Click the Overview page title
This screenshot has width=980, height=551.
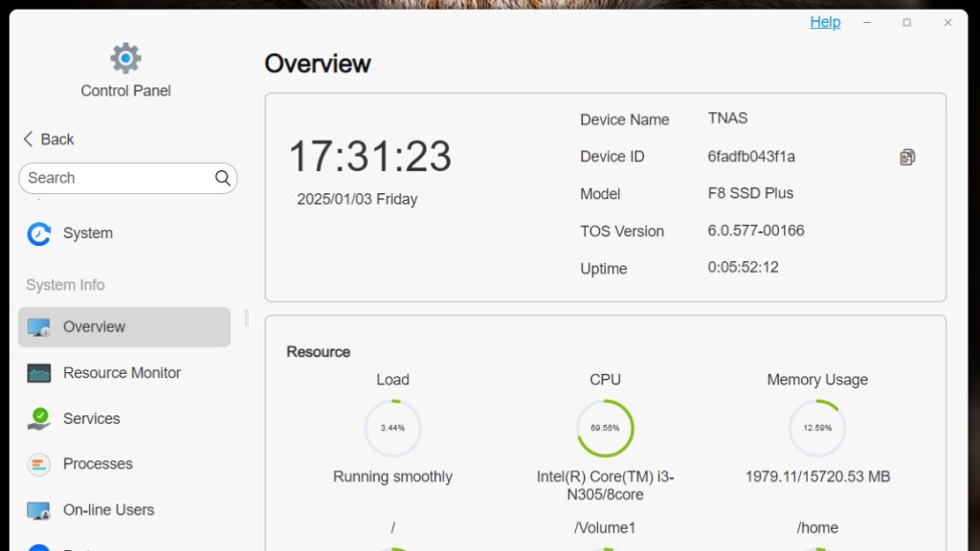coord(318,64)
